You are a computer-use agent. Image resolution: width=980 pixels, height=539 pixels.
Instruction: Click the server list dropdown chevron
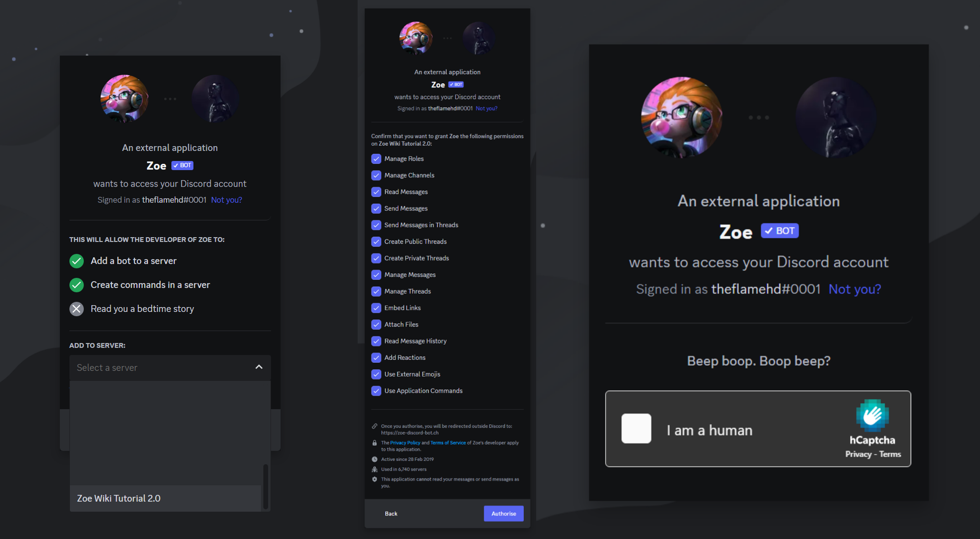click(x=259, y=367)
